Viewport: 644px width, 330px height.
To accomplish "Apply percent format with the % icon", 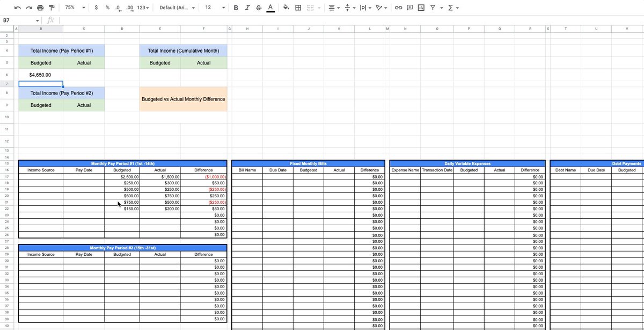I will pyautogui.click(x=107, y=8).
